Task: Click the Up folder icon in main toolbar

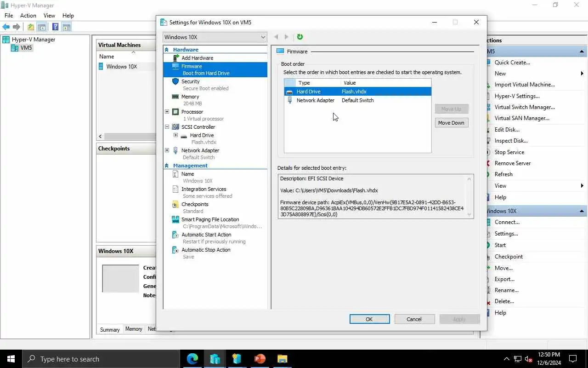Action: pyautogui.click(x=31, y=27)
